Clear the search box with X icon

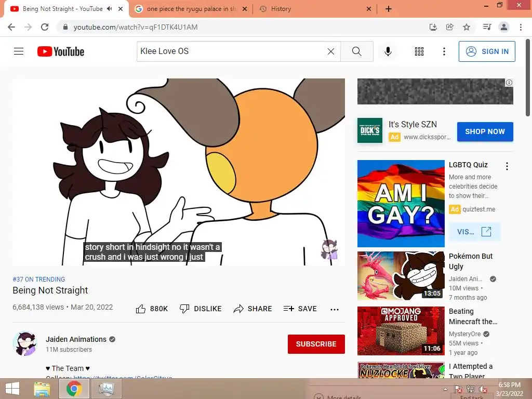331,51
